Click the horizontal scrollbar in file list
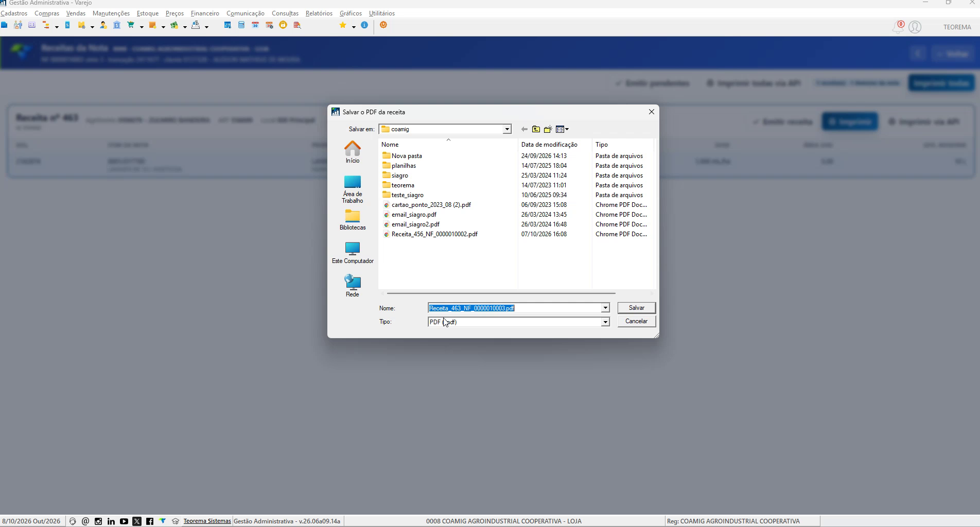This screenshot has width=980, height=527. [x=501, y=293]
